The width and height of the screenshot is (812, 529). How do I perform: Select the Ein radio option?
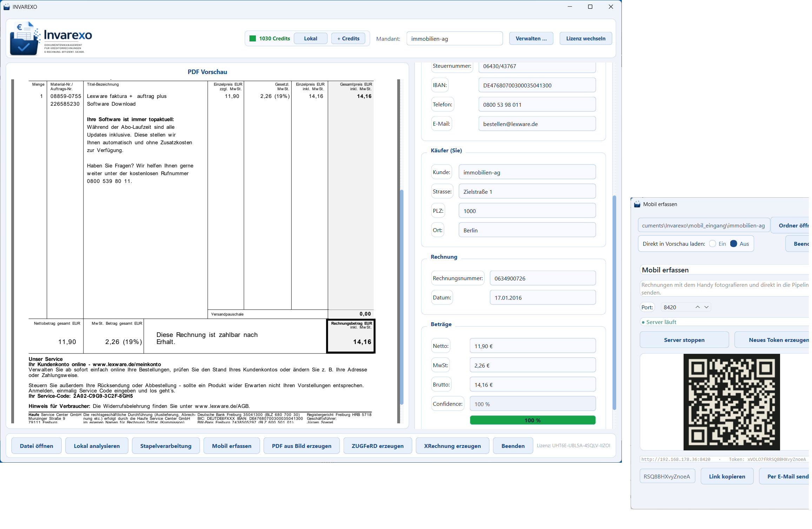[712, 244]
